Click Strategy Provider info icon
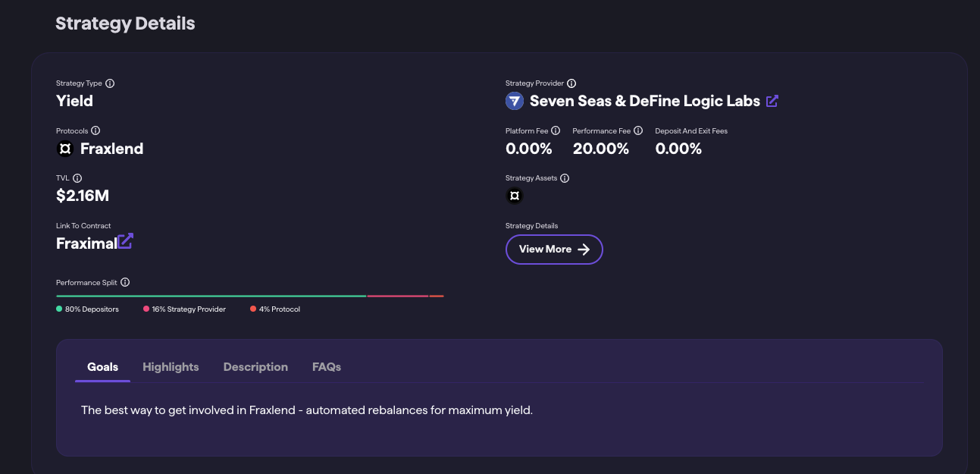 (x=571, y=83)
